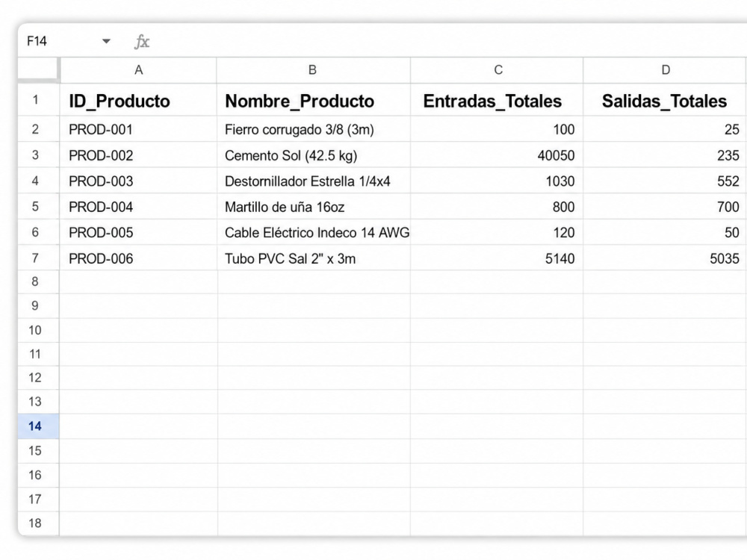Image resolution: width=747 pixels, height=560 pixels.
Task: Select row 11 header
Action: click(38, 354)
